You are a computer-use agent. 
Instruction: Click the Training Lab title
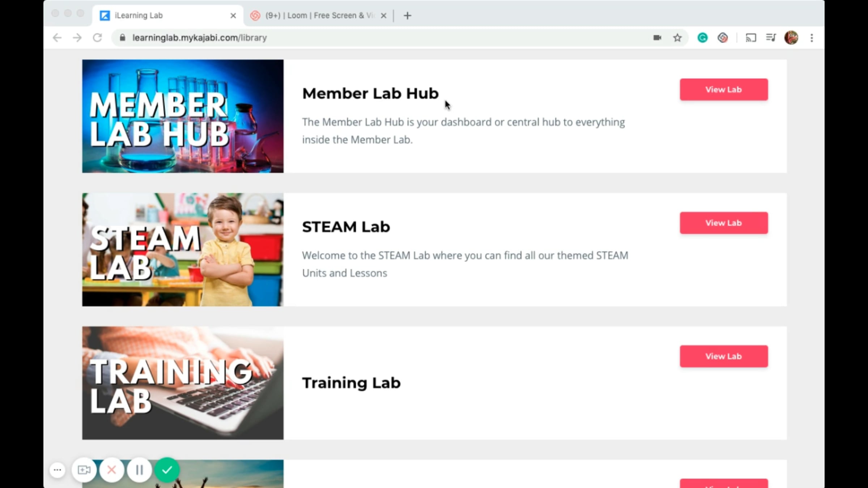click(x=352, y=383)
